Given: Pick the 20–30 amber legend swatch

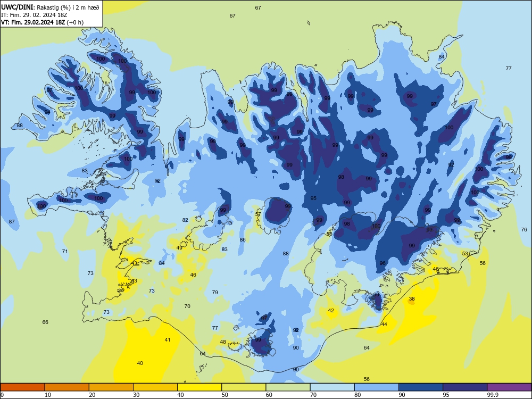Looking at the screenshot, I should (x=111, y=387).
